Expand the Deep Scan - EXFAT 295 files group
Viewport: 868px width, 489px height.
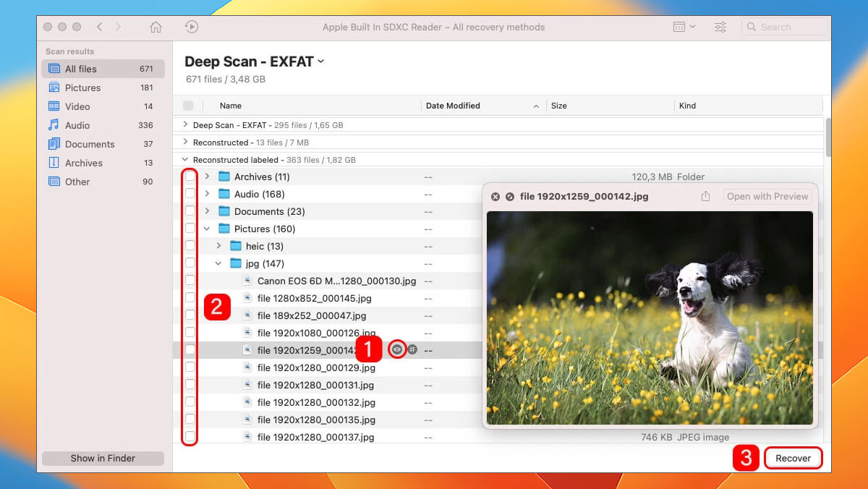[185, 125]
